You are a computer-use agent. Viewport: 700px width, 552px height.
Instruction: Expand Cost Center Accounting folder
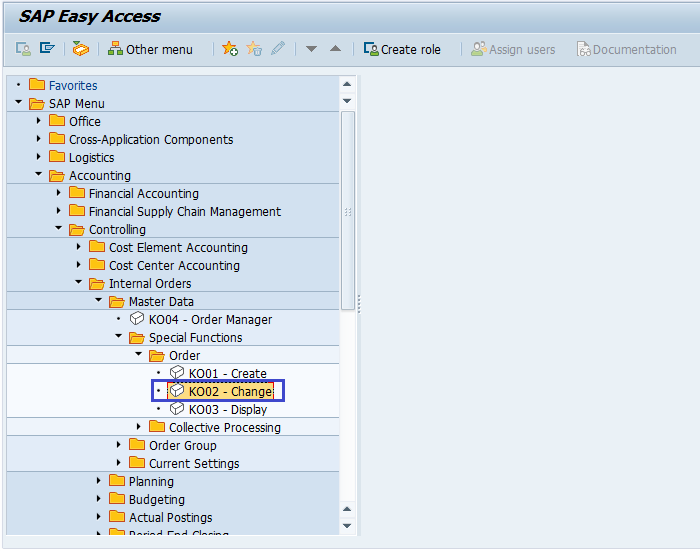79,264
